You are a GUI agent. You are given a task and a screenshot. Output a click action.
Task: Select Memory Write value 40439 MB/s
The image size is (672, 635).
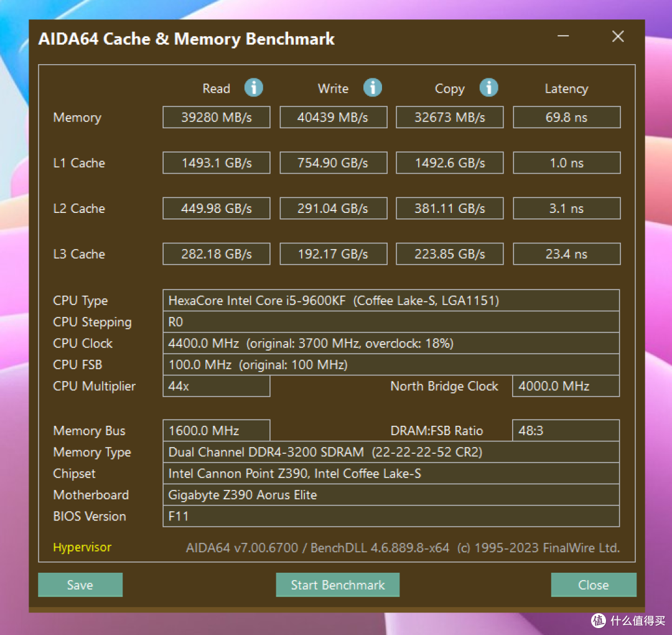coord(334,117)
